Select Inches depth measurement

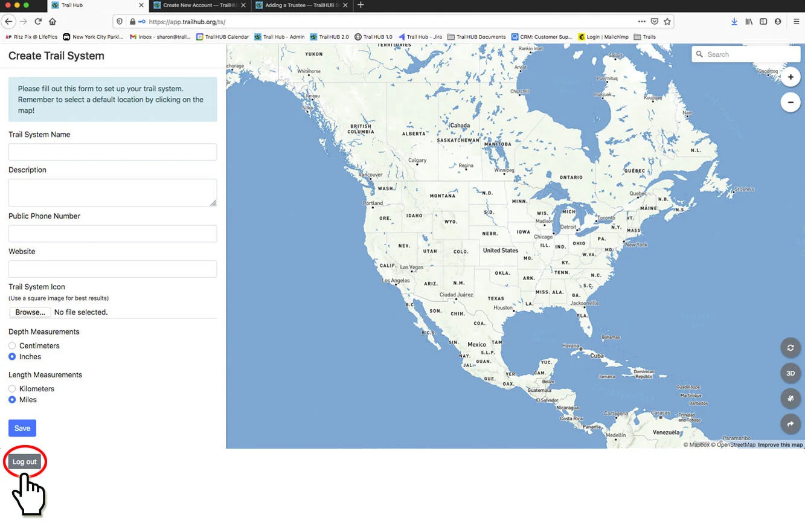click(x=12, y=356)
